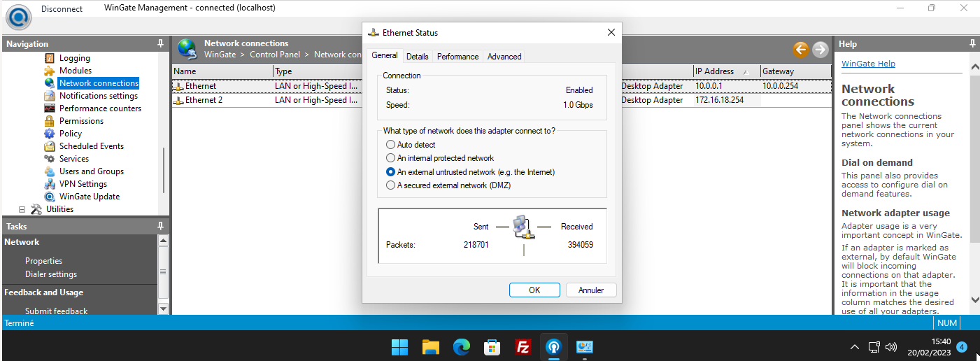Open the Performance counters icon

pyautogui.click(x=50, y=108)
